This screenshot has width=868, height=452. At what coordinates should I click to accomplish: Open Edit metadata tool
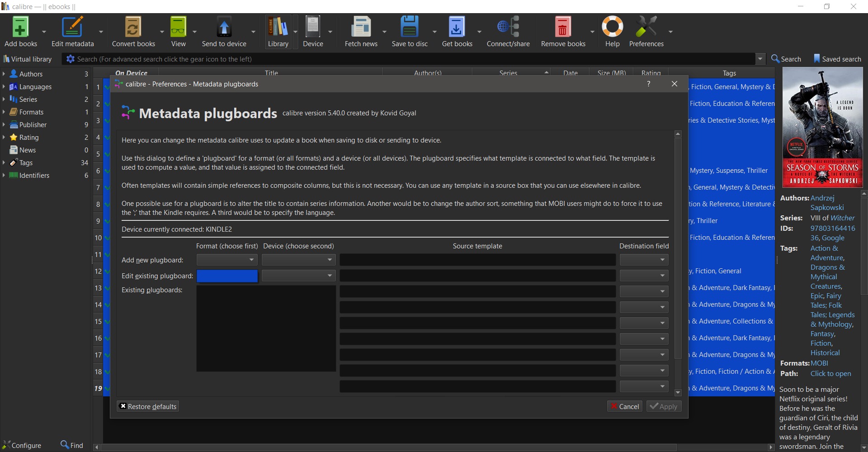[x=72, y=27]
